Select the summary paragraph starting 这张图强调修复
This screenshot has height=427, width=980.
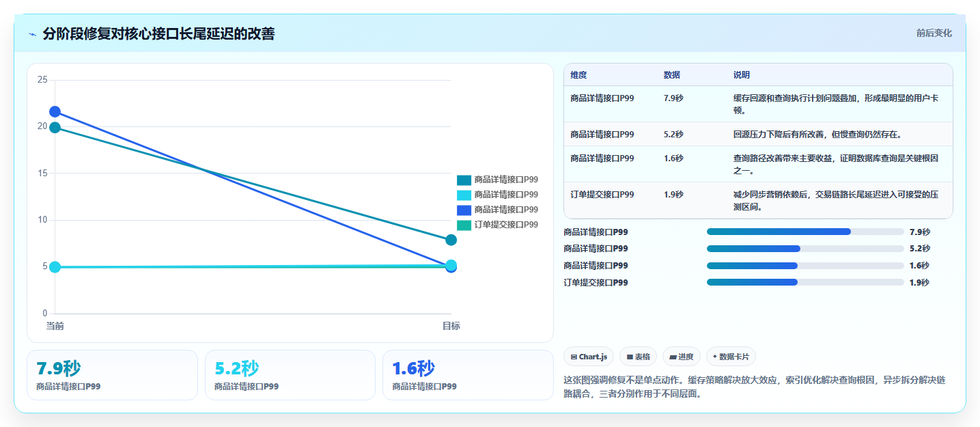[x=754, y=387]
